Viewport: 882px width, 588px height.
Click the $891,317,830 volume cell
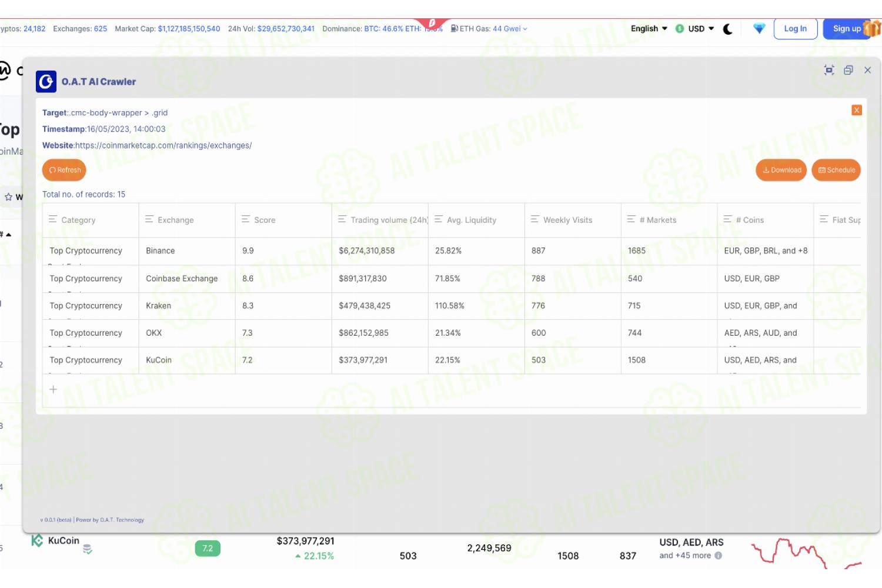point(380,279)
